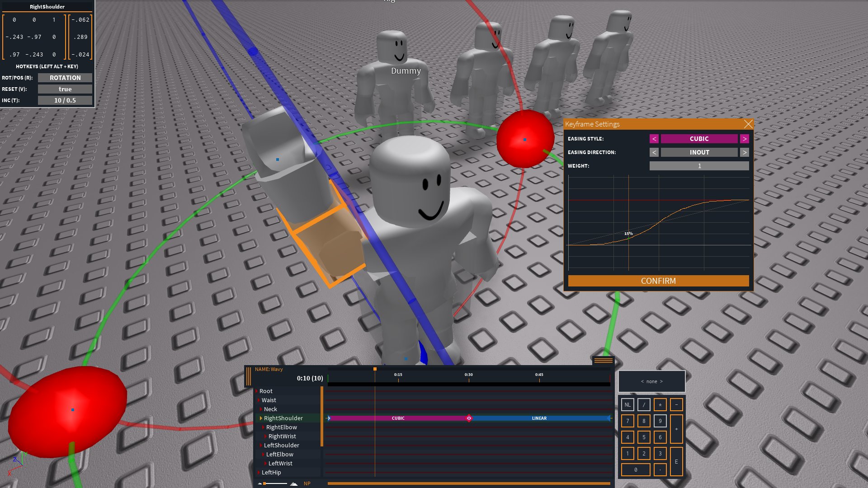Viewport: 868px width, 488px height.
Task: Click the INOUT easing direction left arrow
Action: (x=654, y=152)
